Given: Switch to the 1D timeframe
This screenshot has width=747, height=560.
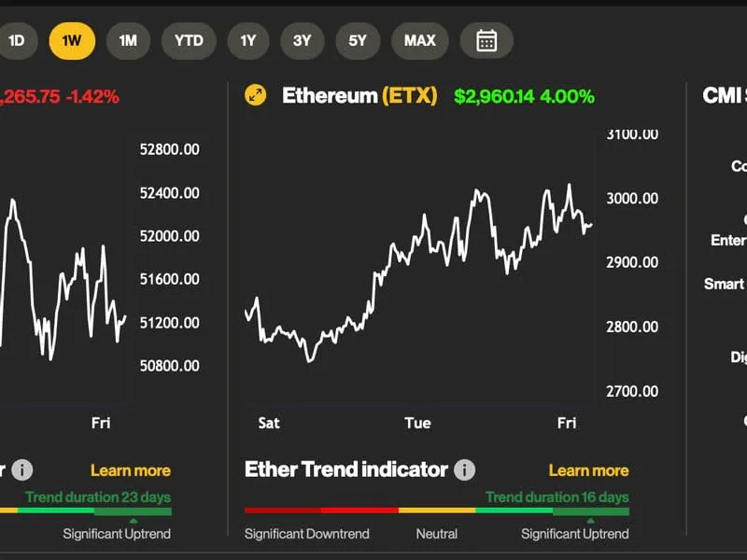Looking at the screenshot, I should 14,40.
